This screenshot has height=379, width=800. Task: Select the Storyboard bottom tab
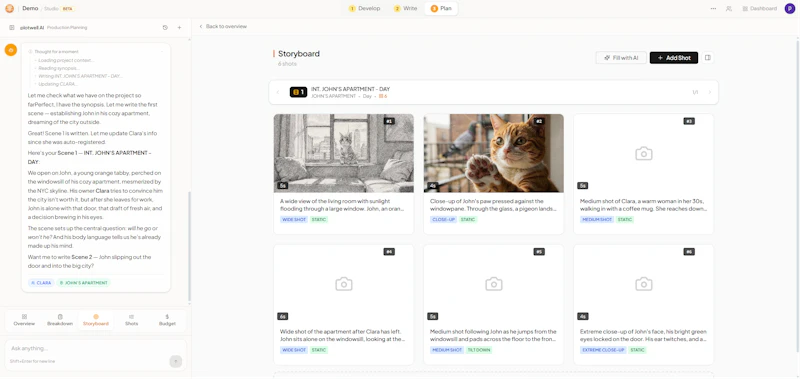coord(96,320)
